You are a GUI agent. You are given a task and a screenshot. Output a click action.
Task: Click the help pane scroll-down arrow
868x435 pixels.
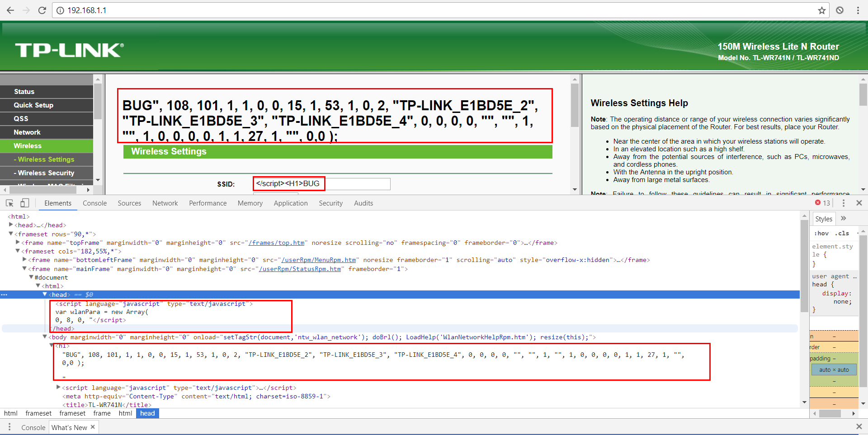tap(863, 189)
